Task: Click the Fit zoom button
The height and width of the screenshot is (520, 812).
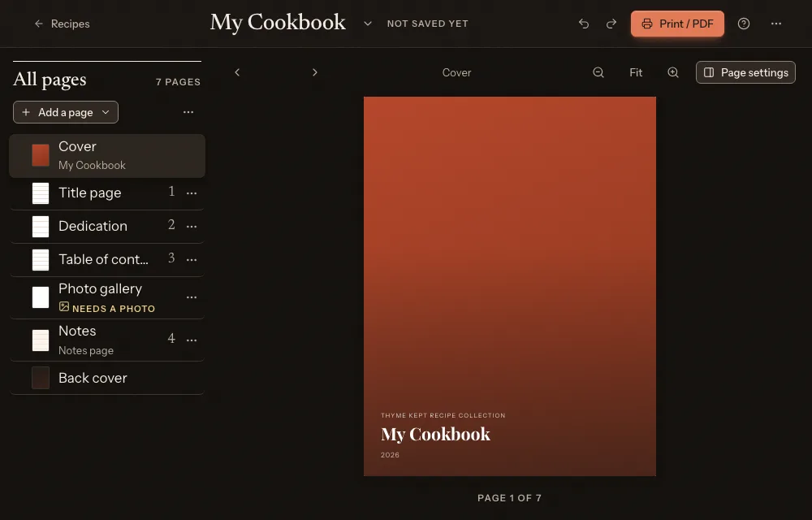Action: click(636, 72)
